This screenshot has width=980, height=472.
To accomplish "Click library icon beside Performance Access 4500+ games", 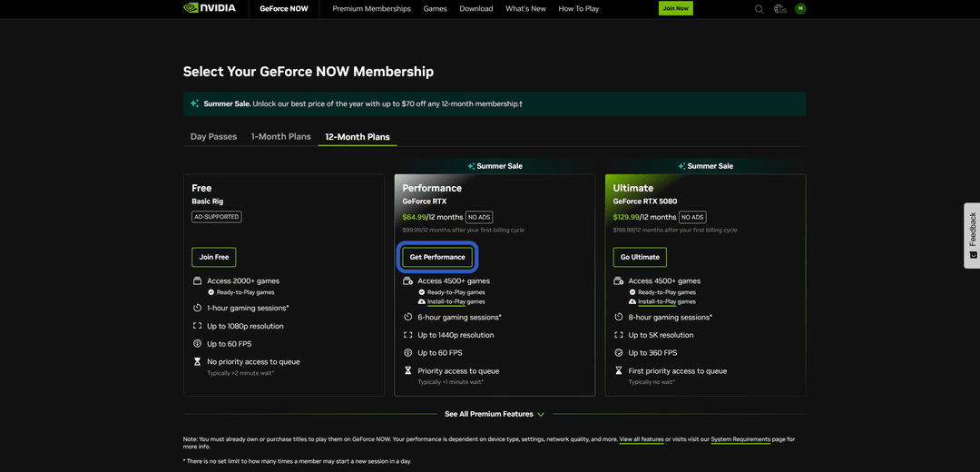I will click(408, 280).
